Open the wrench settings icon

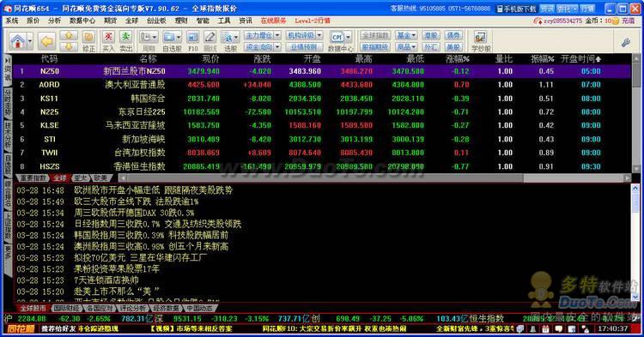coord(626,42)
